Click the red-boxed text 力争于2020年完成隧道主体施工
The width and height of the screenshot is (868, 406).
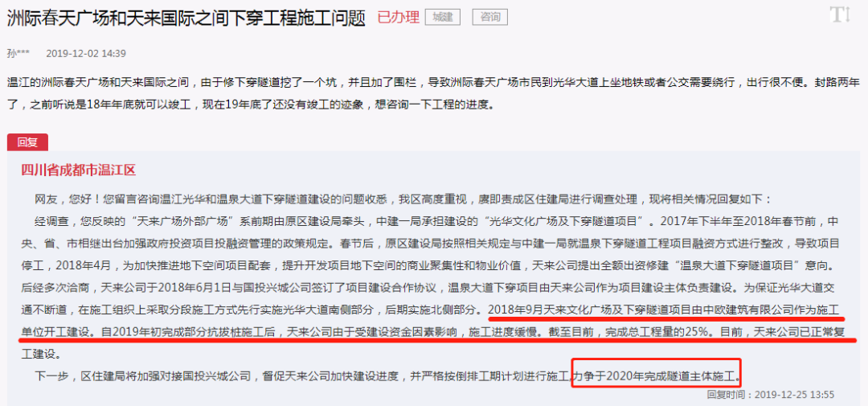[x=656, y=376]
